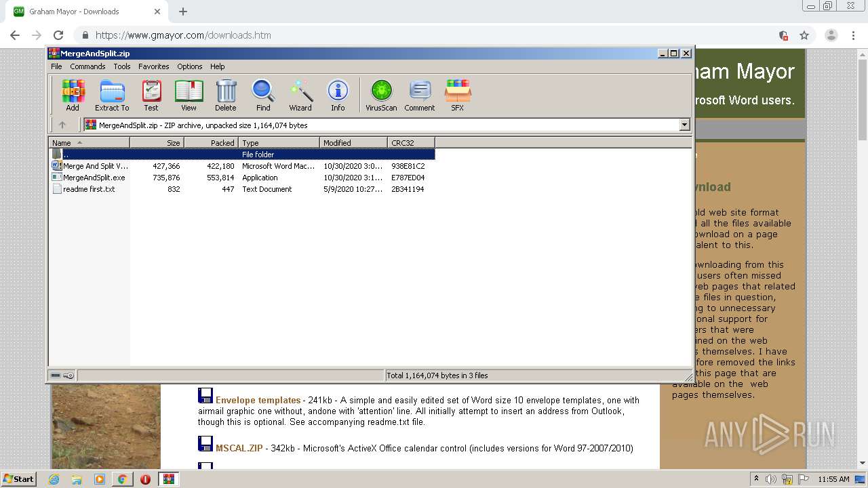Screen dimensions: 868x488
Task: Open the WinRAR File menu
Action: (x=56, y=66)
